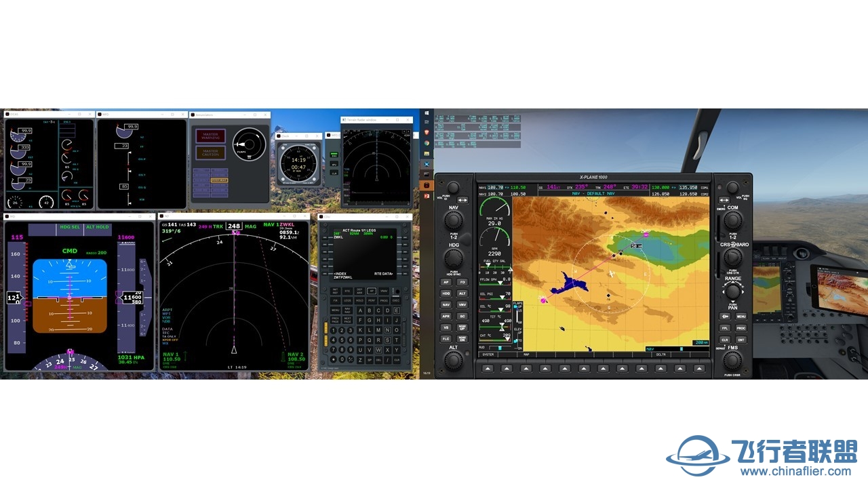Viewport: 868px width, 488px height.
Task: Click the HOLD key on the CDU
Action: tap(359, 300)
